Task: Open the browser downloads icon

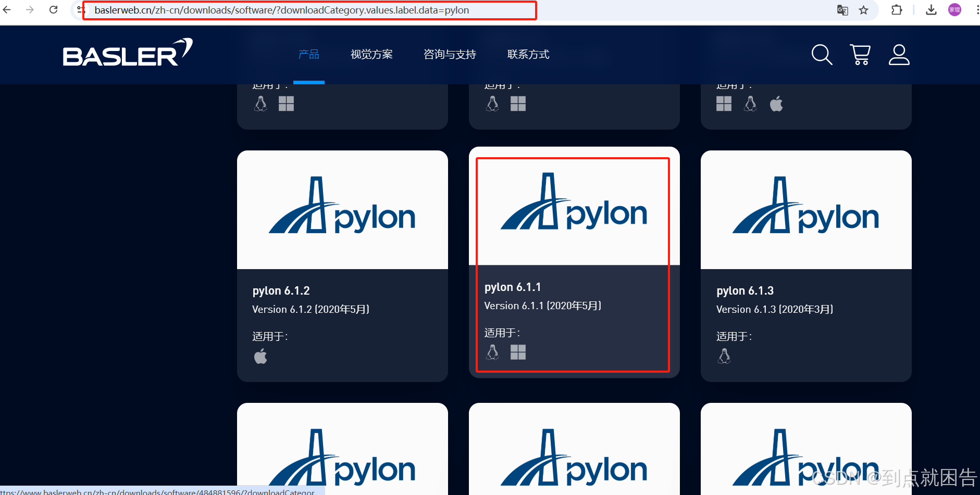Action: click(x=932, y=10)
